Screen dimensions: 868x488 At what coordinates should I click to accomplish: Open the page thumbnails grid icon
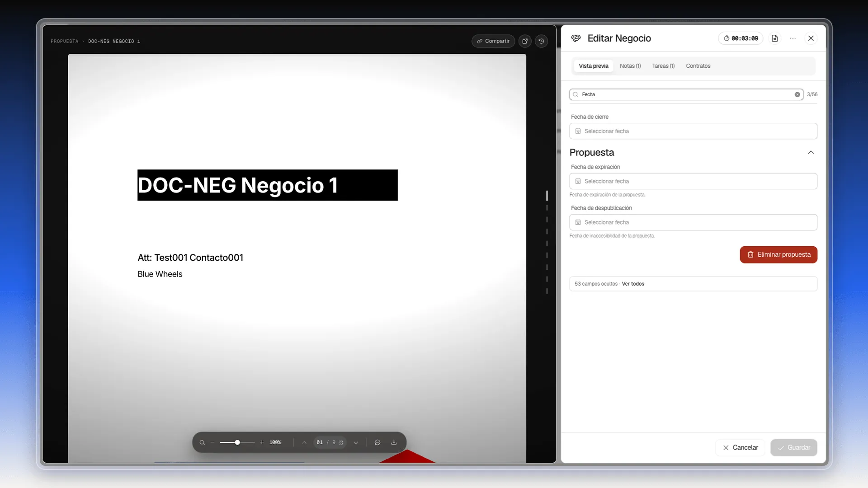click(x=341, y=443)
